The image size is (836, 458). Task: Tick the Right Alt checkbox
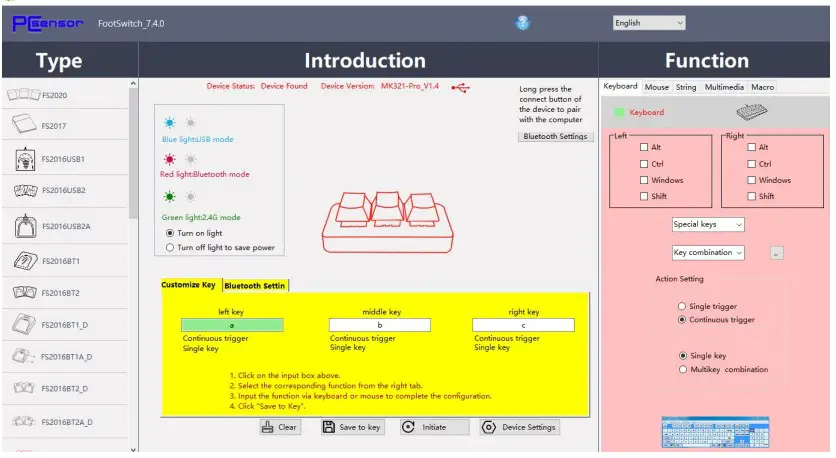[x=752, y=147]
